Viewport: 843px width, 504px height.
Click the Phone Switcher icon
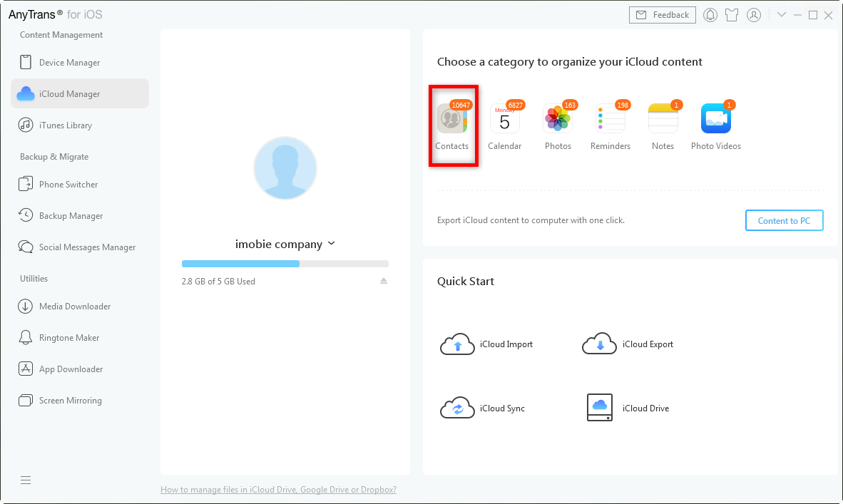click(x=25, y=185)
